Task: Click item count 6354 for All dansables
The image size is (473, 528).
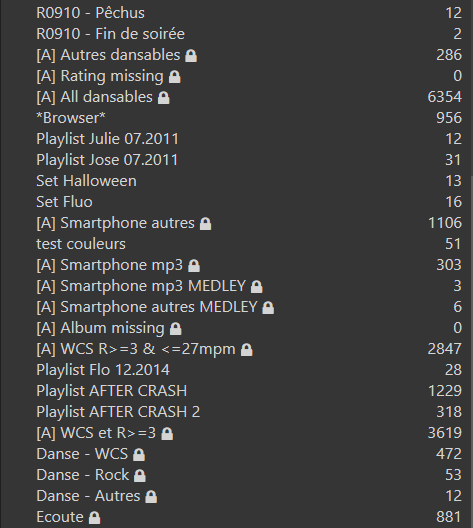Action: coord(444,97)
